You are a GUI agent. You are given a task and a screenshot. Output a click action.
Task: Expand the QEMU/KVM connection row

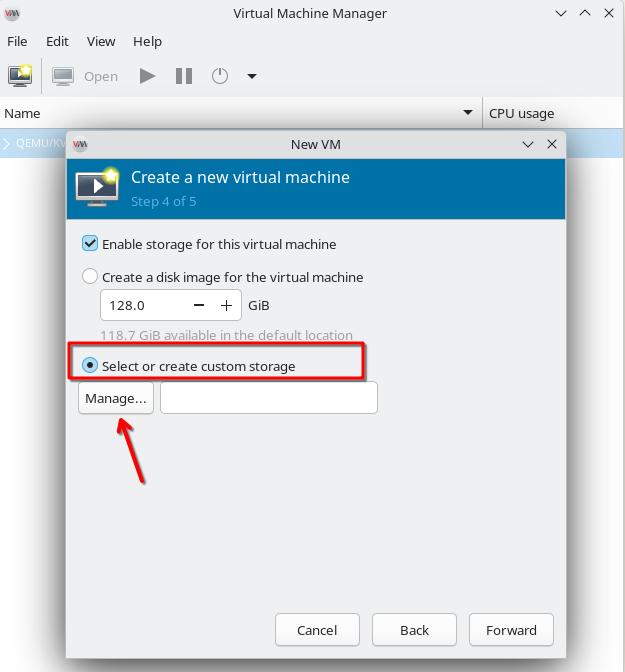point(6,144)
